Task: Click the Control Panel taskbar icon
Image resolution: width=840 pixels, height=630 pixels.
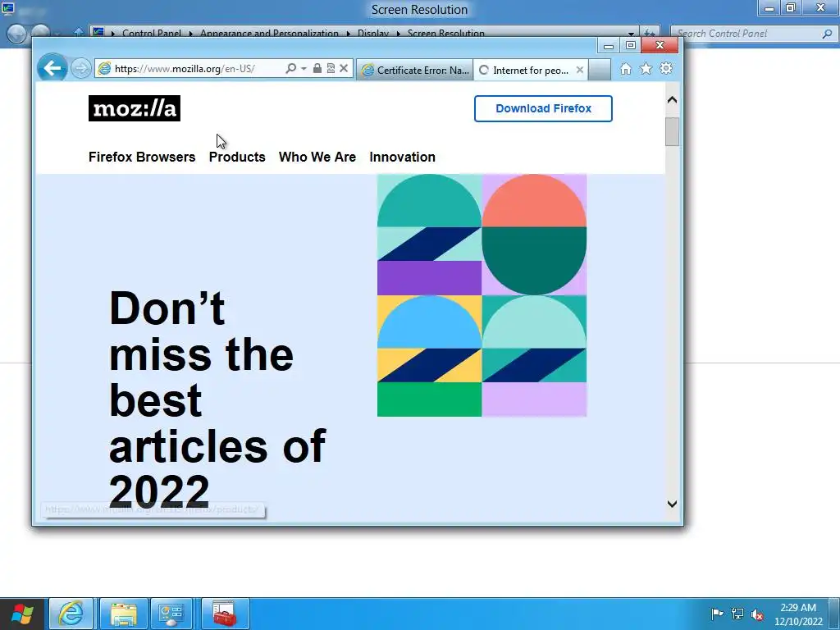Action: [x=171, y=614]
